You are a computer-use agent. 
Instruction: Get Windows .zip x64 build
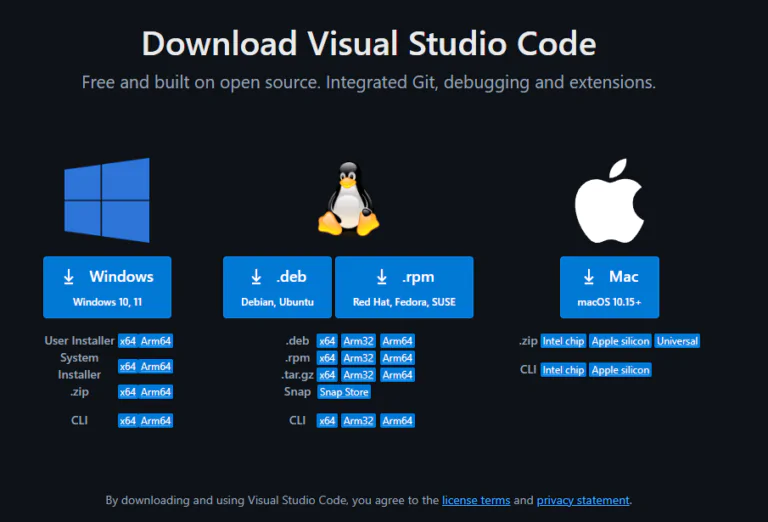coord(128,392)
